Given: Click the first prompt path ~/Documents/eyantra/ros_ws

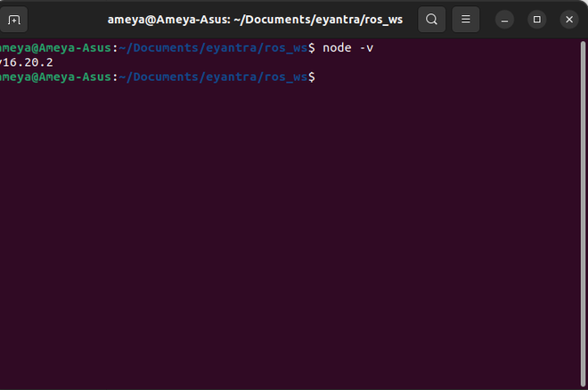Looking at the screenshot, I should click(x=213, y=48).
